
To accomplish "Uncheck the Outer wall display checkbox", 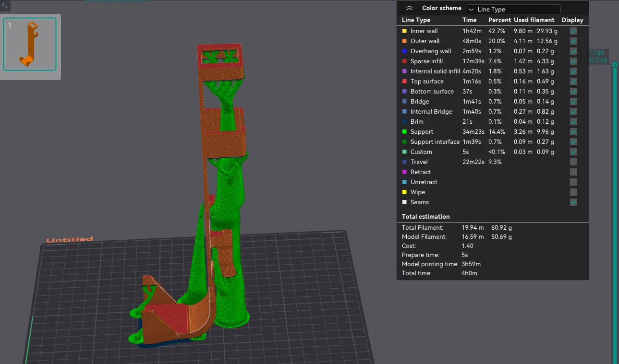I will tap(573, 41).
